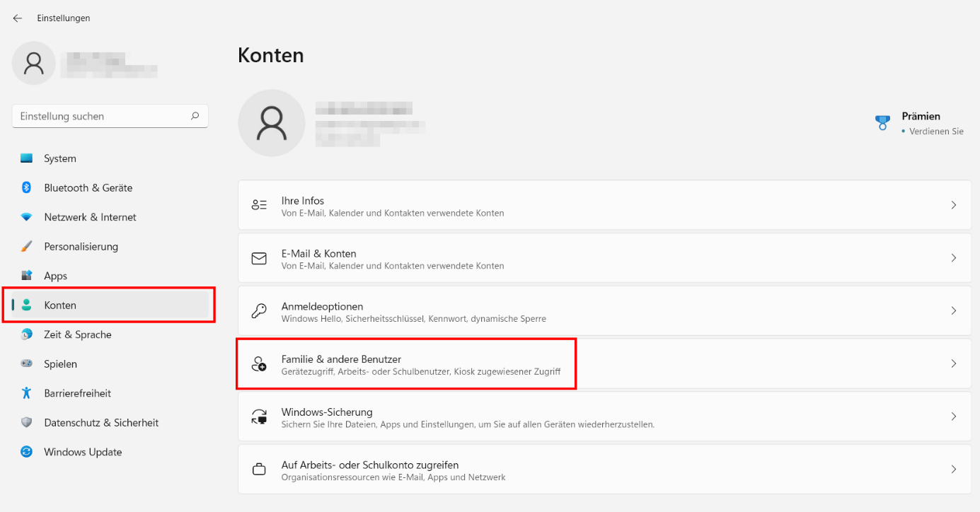The height and width of the screenshot is (512, 980).
Task: Click Windows Hello, Sicherheitsschlüssel description text
Action: [414, 319]
